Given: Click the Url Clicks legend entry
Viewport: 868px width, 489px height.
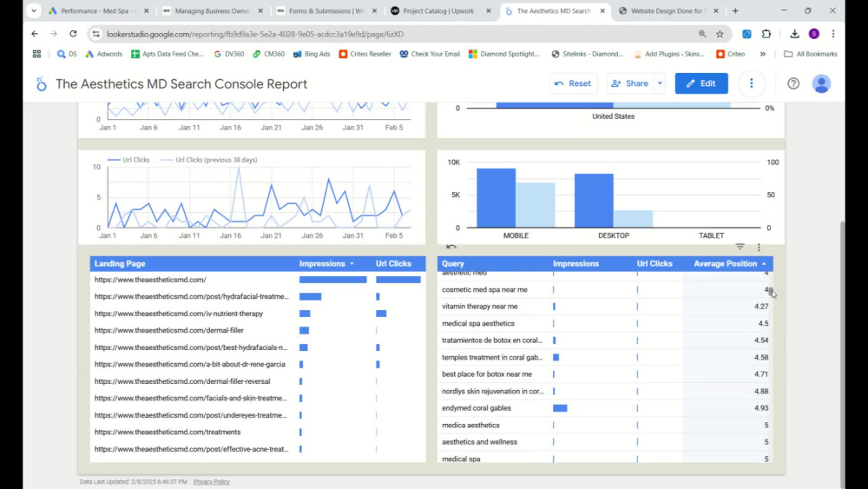Looking at the screenshot, I should pos(128,160).
